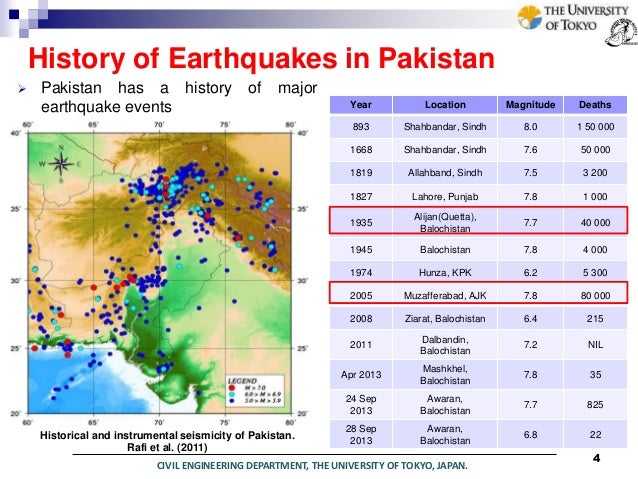
Task: Click the deaths value "22"
Action: (x=595, y=435)
